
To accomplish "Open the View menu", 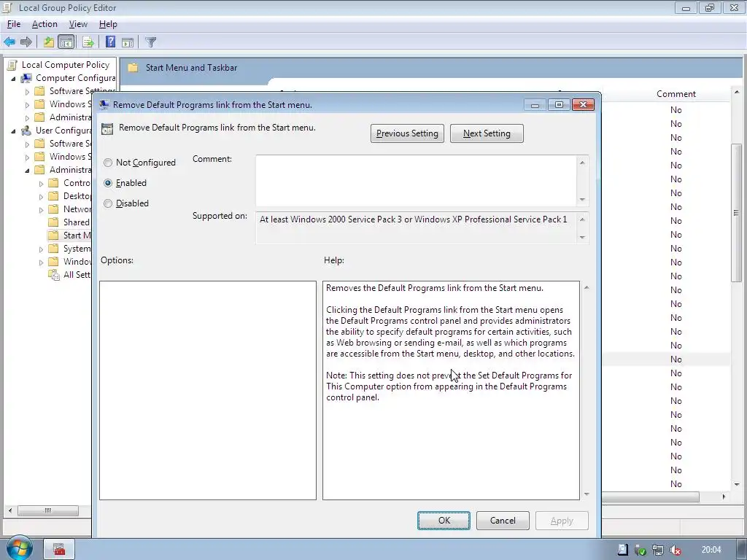I will click(x=78, y=24).
